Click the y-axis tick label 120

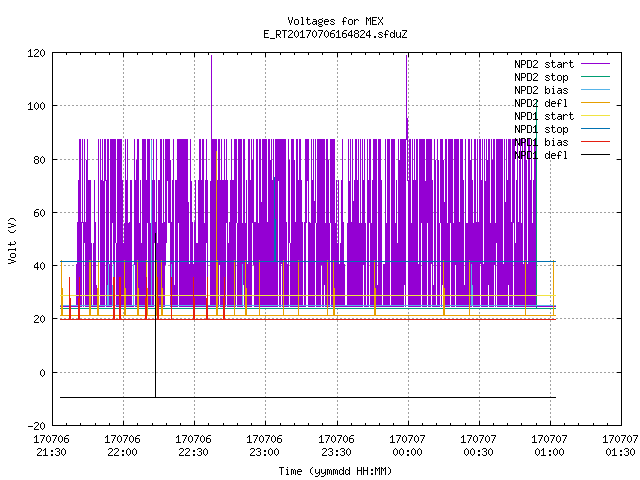[36, 53]
